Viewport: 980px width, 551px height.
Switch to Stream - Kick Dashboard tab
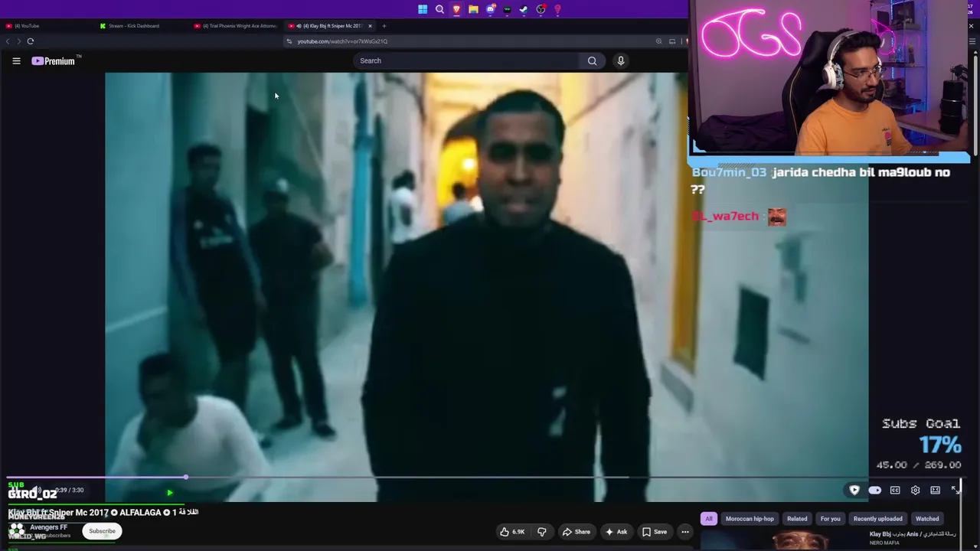[x=143, y=26]
